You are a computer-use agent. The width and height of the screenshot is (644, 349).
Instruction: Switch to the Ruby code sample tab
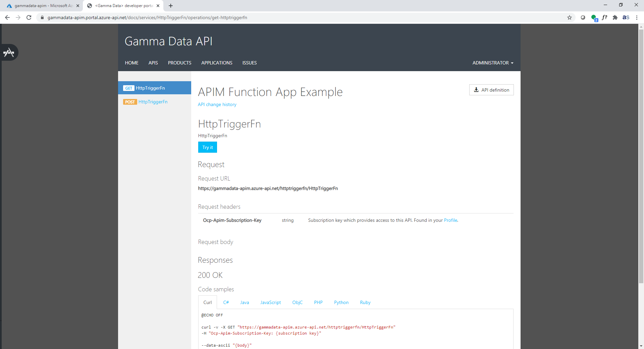365,302
